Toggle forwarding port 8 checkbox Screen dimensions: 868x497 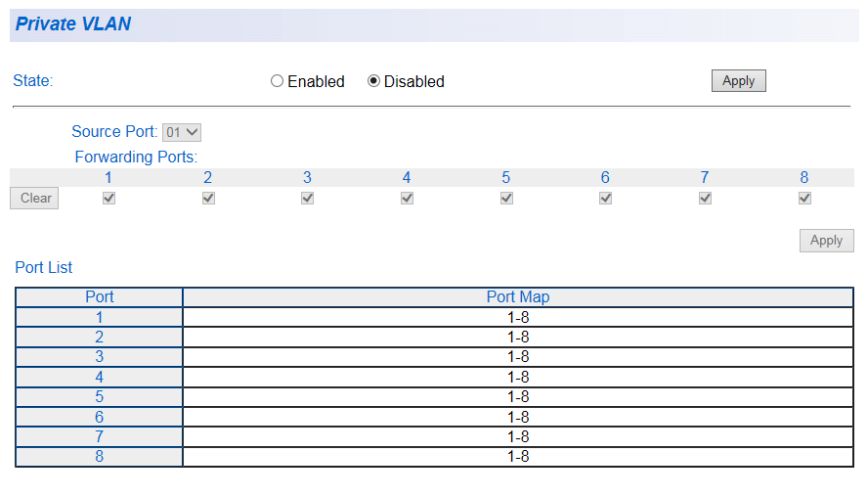pyautogui.click(x=804, y=199)
